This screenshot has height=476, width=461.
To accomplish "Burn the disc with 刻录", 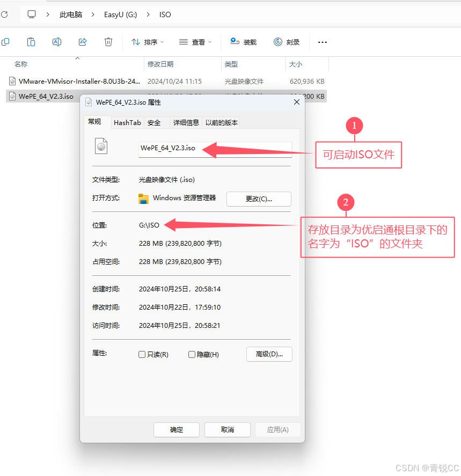I will 287,42.
